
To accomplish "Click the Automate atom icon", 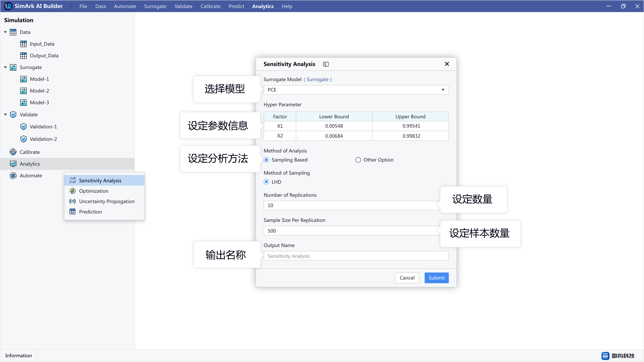I will (x=13, y=175).
